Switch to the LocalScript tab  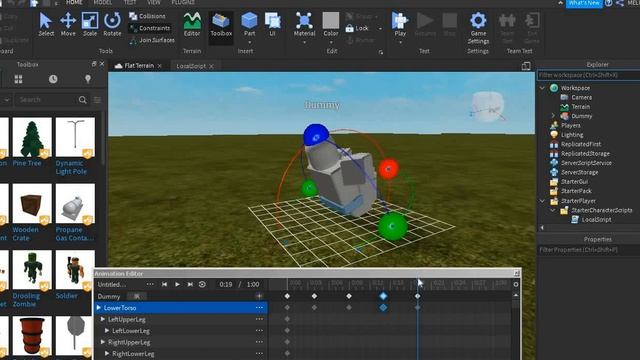[191, 66]
